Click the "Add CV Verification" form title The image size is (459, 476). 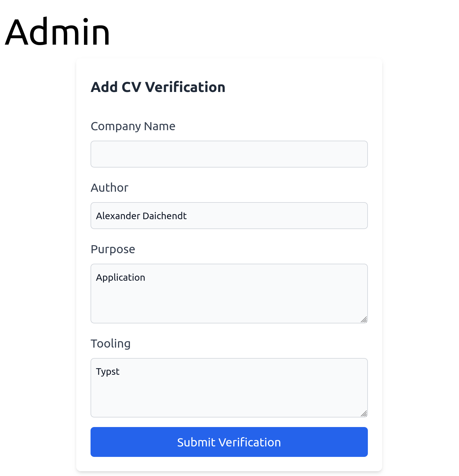coord(158,87)
